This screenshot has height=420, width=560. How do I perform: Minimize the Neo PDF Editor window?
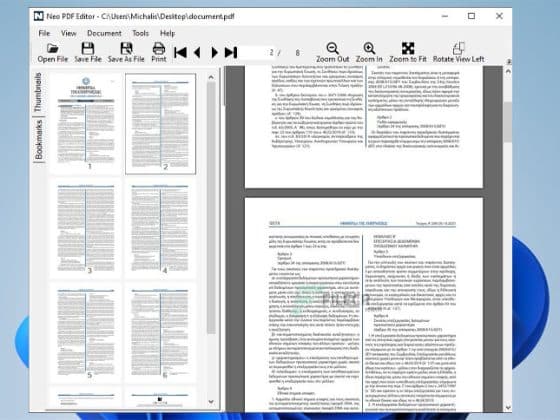(x=445, y=16)
